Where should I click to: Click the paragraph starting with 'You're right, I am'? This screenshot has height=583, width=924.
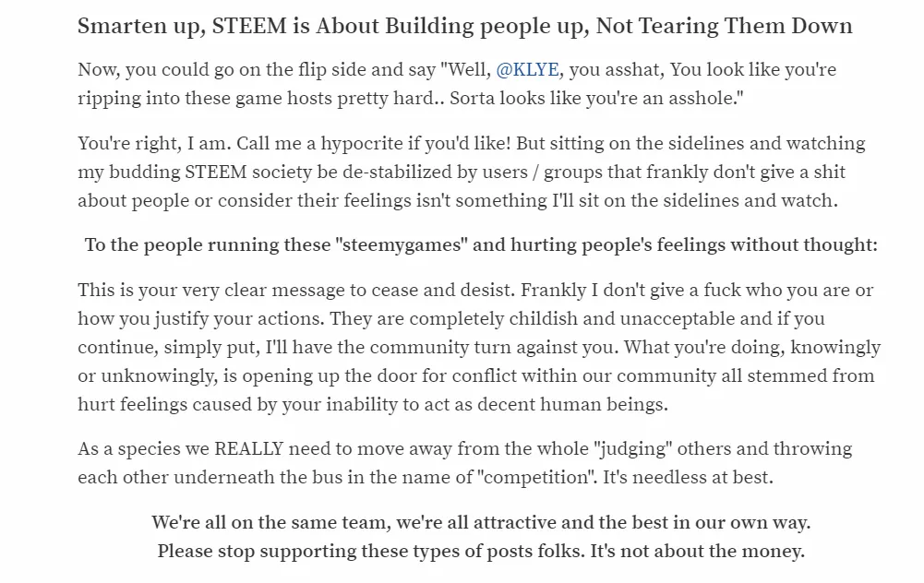click(472, 172)
